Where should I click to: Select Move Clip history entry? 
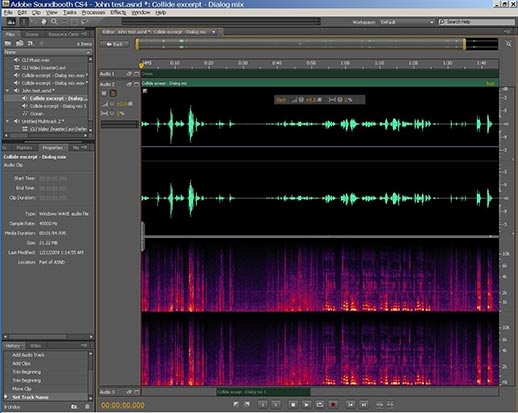tap(22, 389)
